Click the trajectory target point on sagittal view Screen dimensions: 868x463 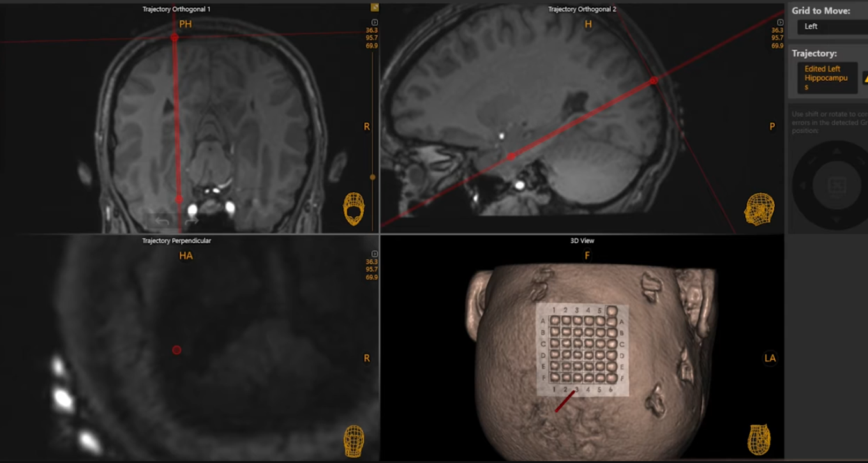[511, 156]
